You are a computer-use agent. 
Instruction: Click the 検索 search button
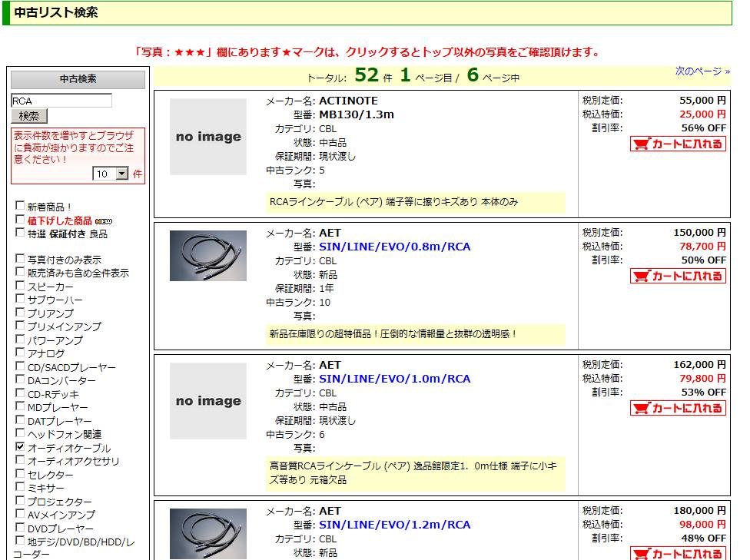(x=29, y=116)
